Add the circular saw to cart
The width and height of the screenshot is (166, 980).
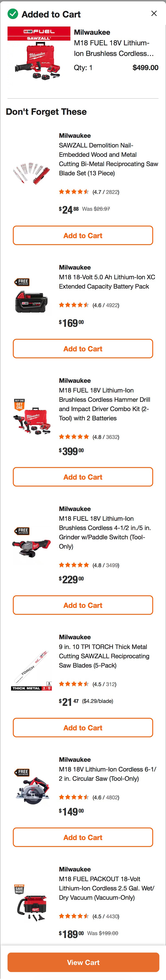pos(83,837)
